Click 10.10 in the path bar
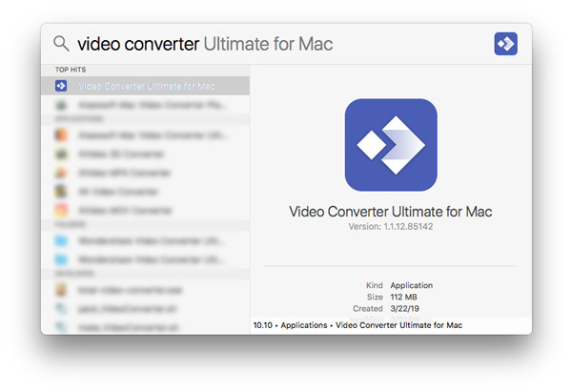572x392 pixels. click(263, 325)
